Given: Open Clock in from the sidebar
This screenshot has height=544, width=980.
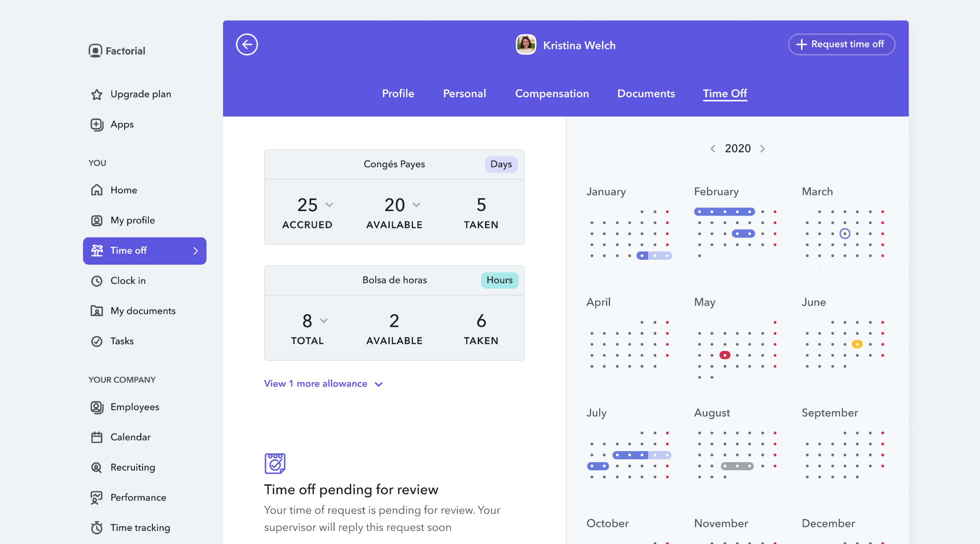Looking at the screenshot, I should coord(128,281).
